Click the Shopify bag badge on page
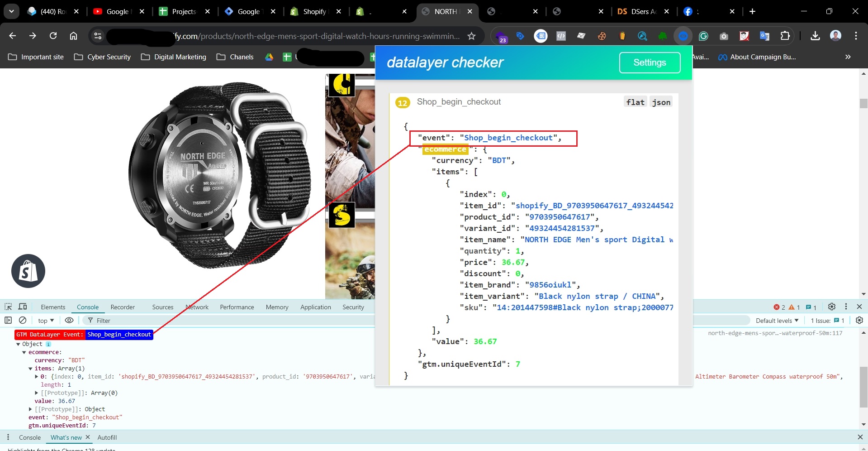This screenshot has height=451, width=868. click(x=28, y=271)
